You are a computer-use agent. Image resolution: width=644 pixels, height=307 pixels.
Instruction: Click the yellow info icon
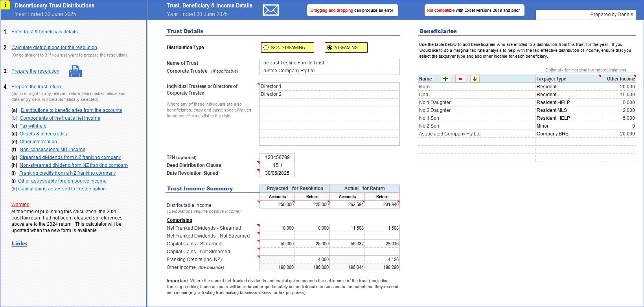tap(5, 5)
